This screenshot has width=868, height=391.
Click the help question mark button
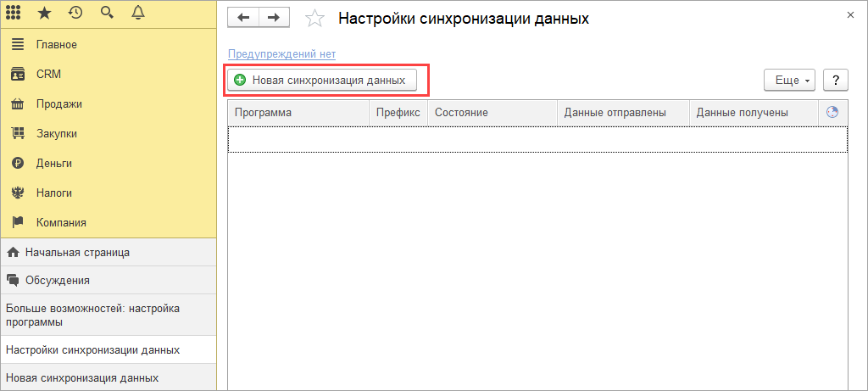tap(836, 80)
